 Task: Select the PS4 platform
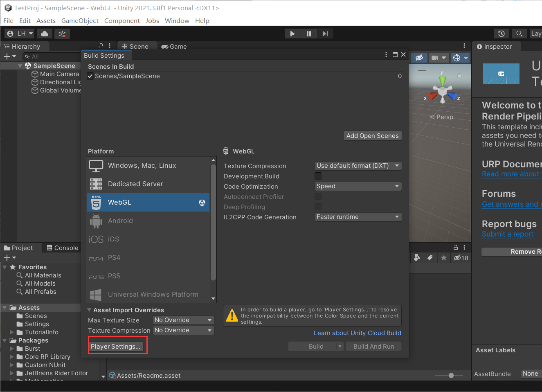point(148,257)
